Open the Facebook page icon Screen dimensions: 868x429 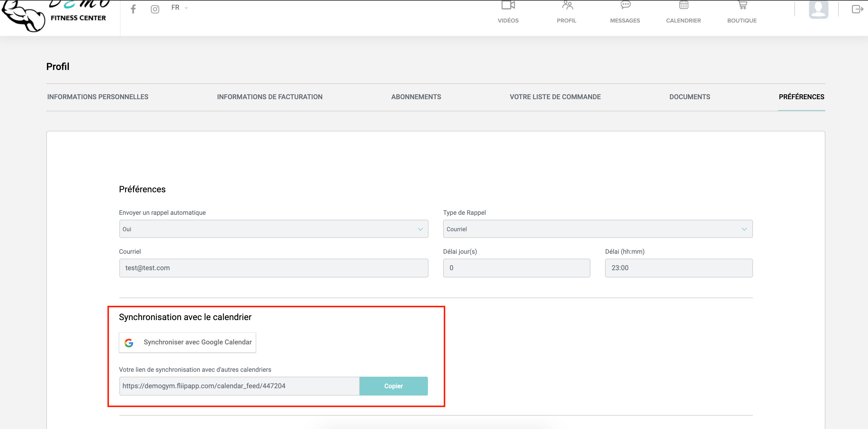click(x=133, y=9)
